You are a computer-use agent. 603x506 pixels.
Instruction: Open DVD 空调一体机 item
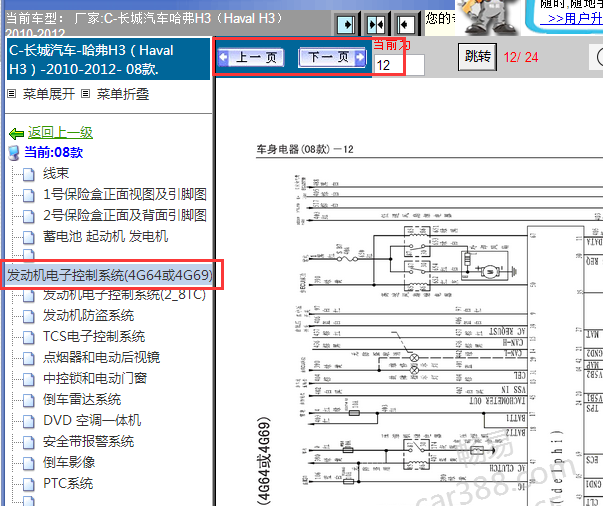(92, 420)
